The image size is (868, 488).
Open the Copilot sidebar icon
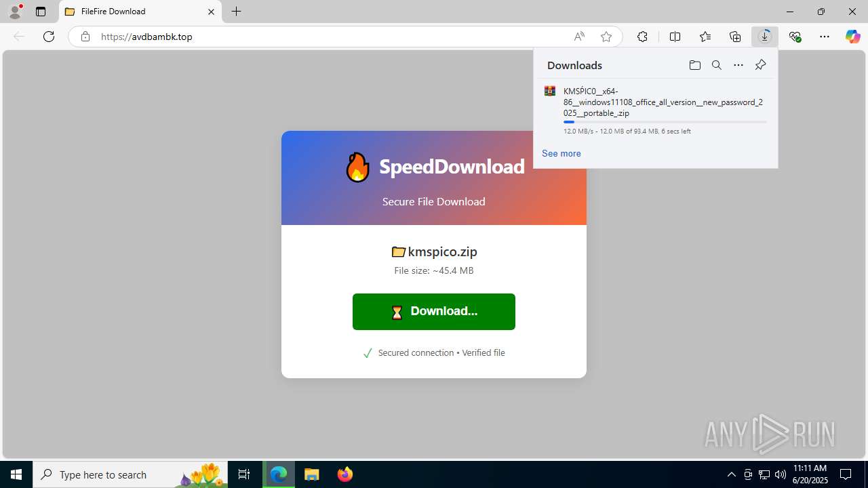coord(852,37)
